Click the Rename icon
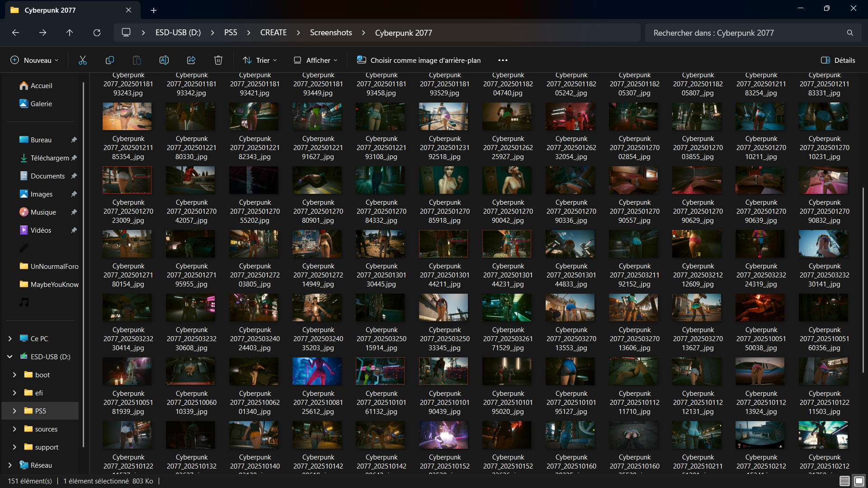 (164, 60)
